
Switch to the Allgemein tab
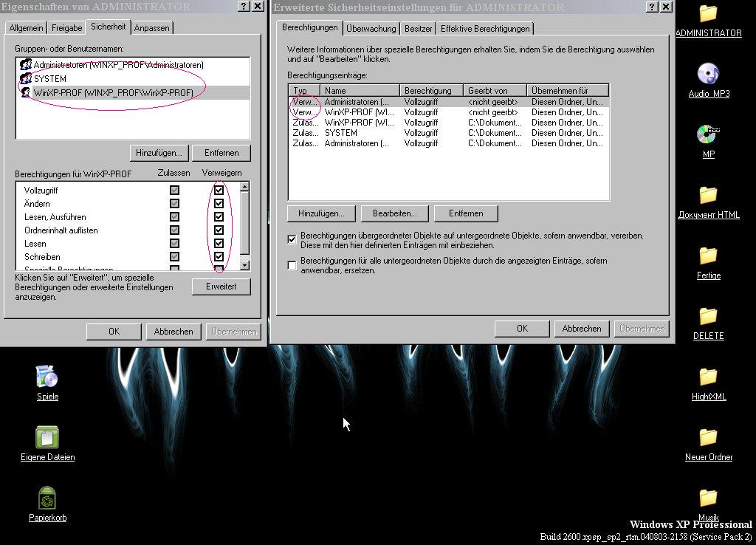pyautogui.click(x=26, y=28)
